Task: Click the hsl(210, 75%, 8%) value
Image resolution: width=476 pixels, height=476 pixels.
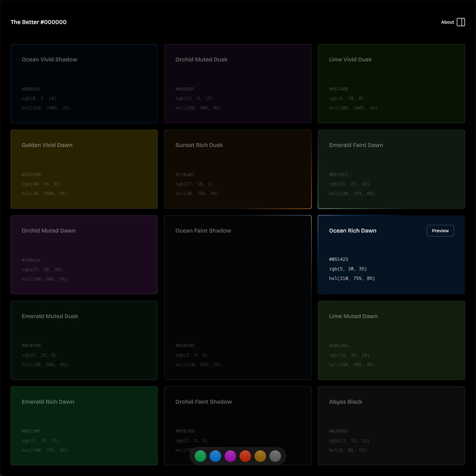Action: point(352,278)
